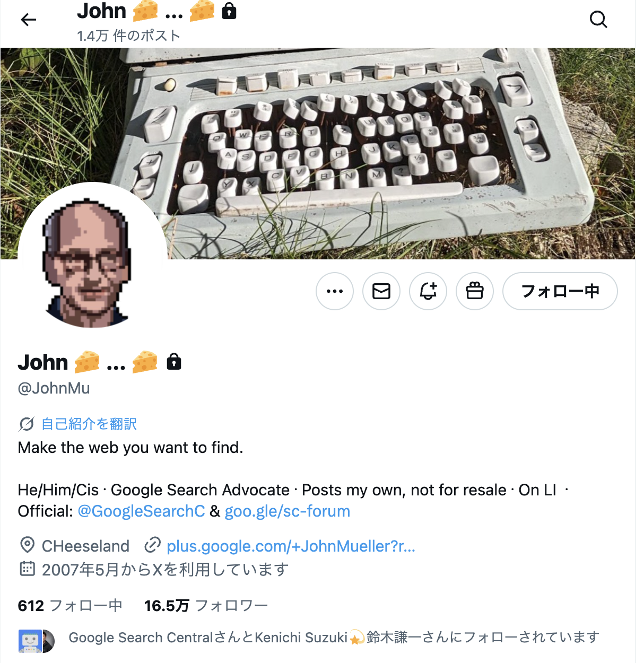This screenshot has height=663, width=644.
Task: Click the followed-by avatars thumbnail
Action: click(37, 641)
